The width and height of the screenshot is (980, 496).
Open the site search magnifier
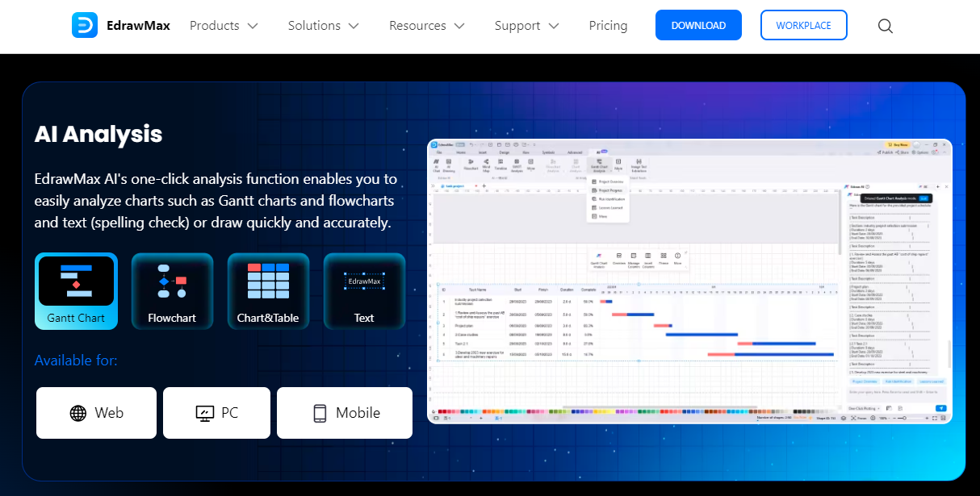point(886,26)
